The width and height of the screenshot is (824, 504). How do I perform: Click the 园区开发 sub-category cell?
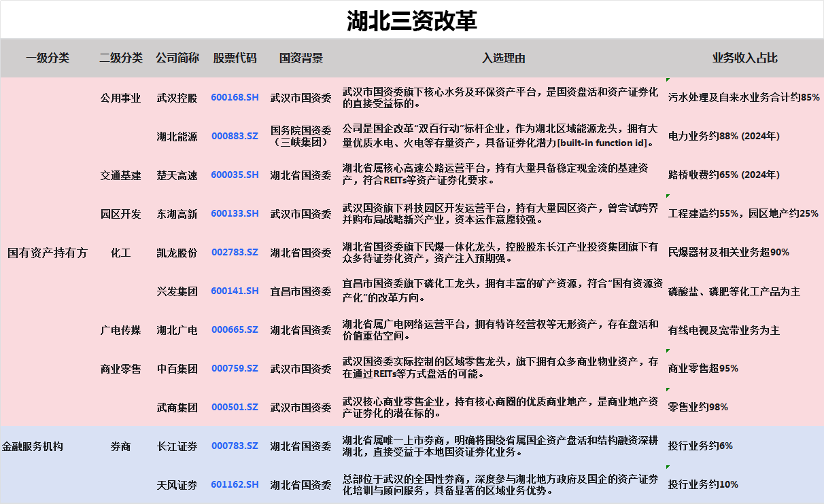[x=121, y=214]
